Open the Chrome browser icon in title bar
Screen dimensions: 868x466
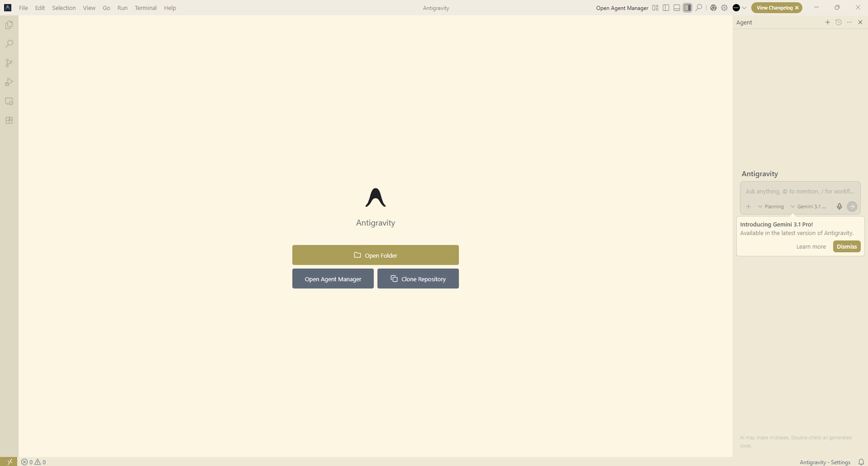coord(713,8)
